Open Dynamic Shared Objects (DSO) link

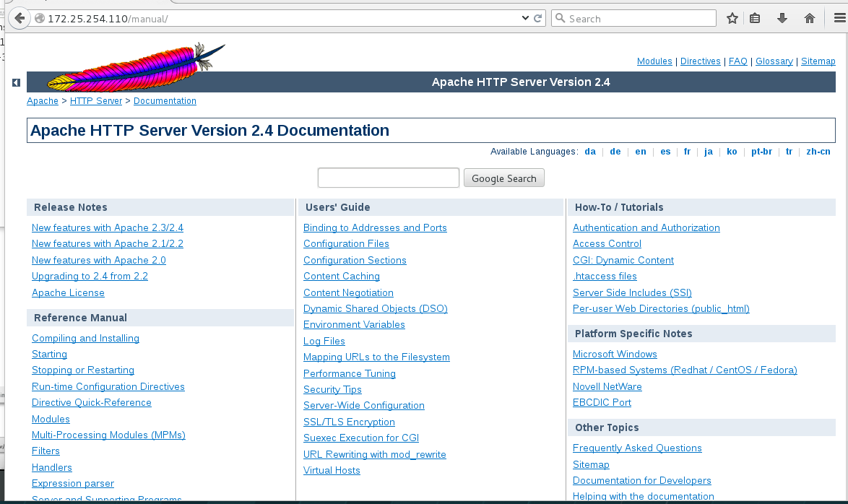click(376, 309)
